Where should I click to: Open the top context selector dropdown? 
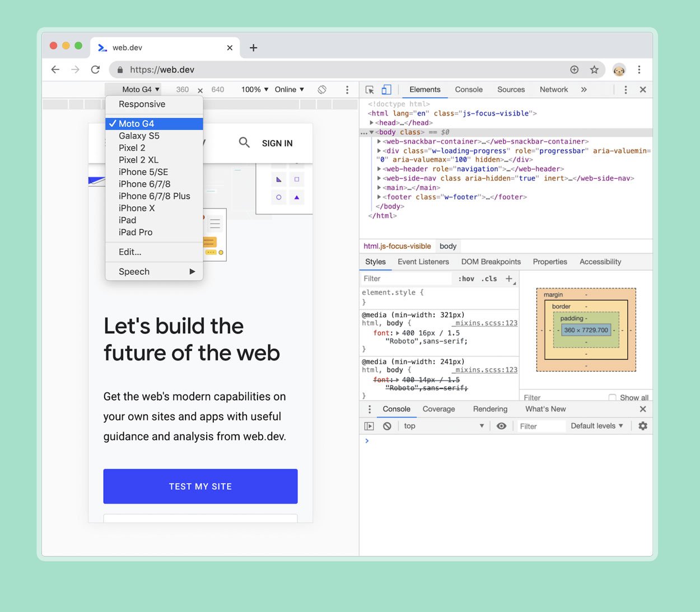tap(444, 426)
